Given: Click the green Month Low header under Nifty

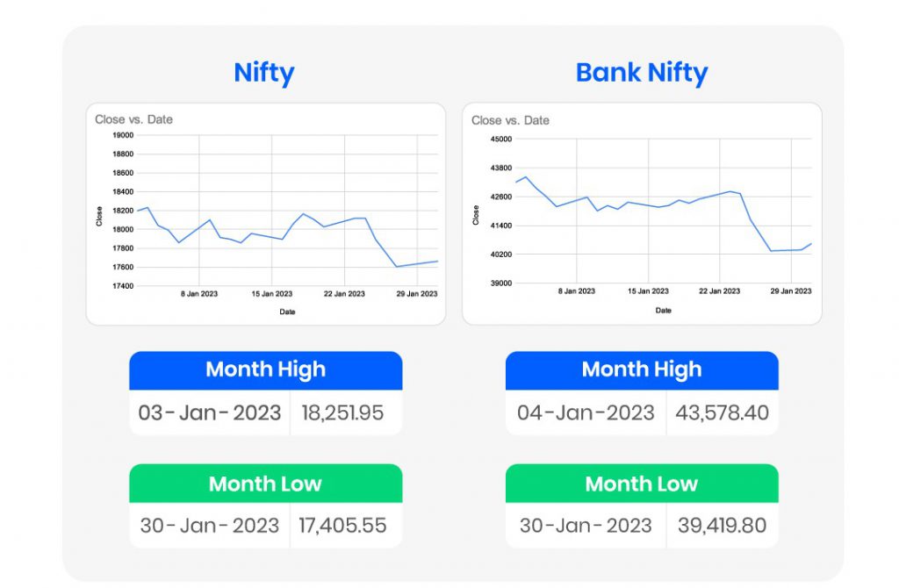Looking at the screenshot, I should click(x=265, y=484).
